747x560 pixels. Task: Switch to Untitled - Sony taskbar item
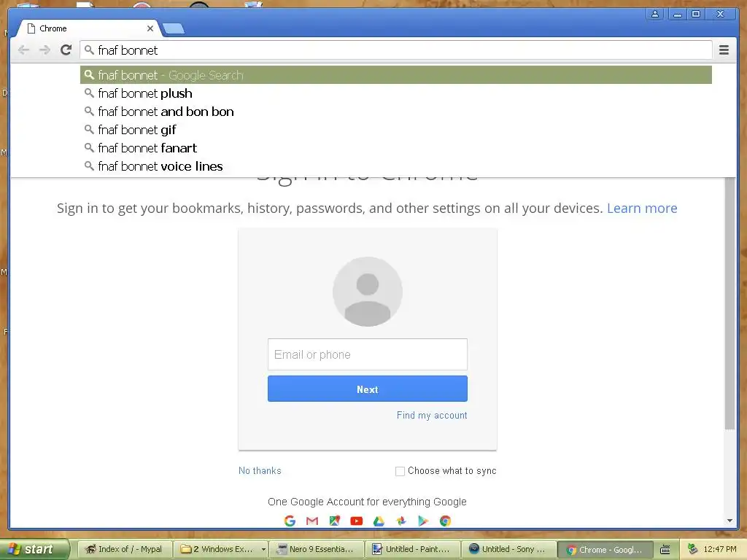(508, 549)
